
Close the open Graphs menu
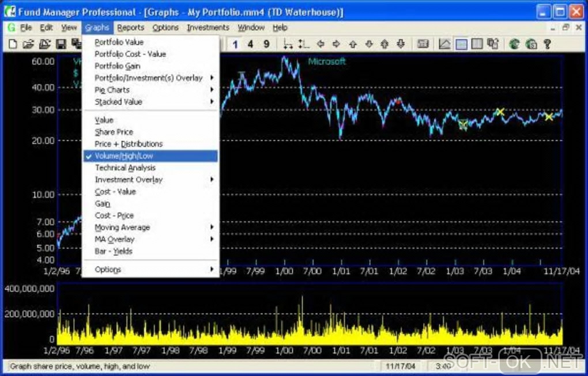(x=97, y=27)
